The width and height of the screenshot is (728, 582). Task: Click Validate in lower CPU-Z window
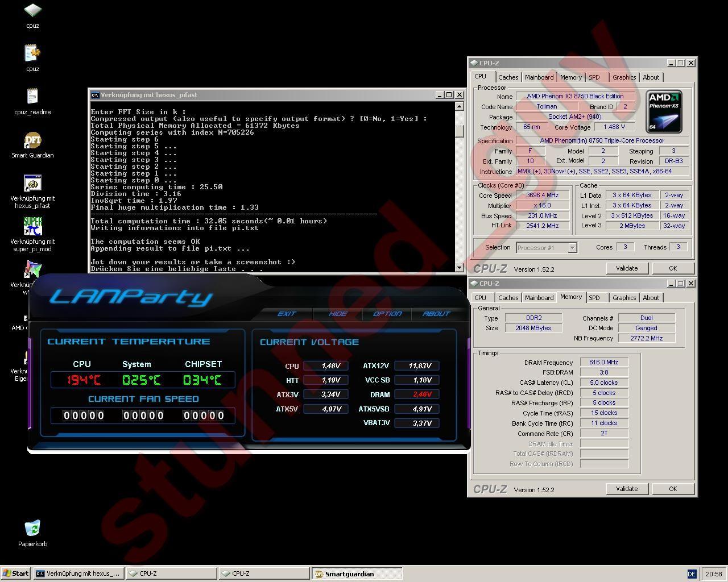[x=627, y=489]
